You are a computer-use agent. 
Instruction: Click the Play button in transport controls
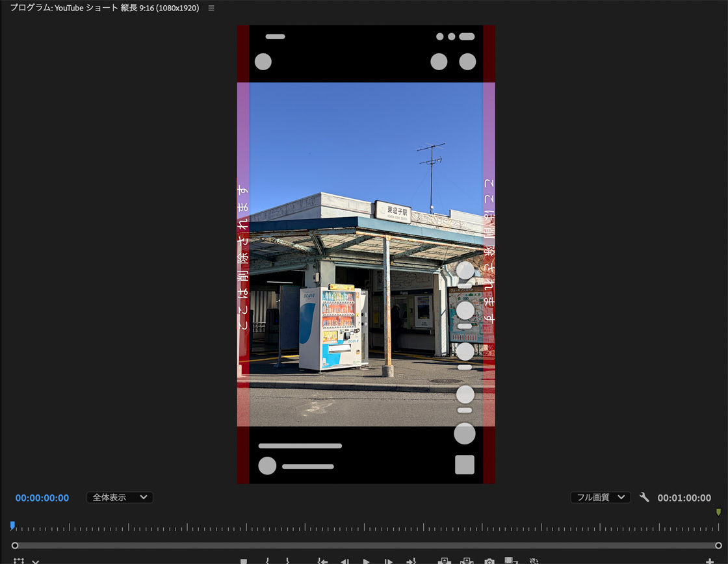(x=367, y=561)
